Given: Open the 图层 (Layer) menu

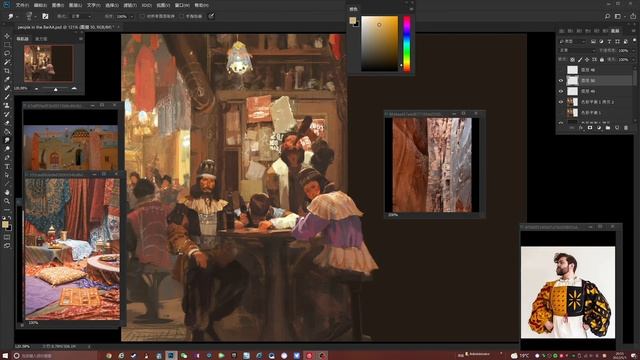Looking at the screenshot, I should click(x=76, y=5).
